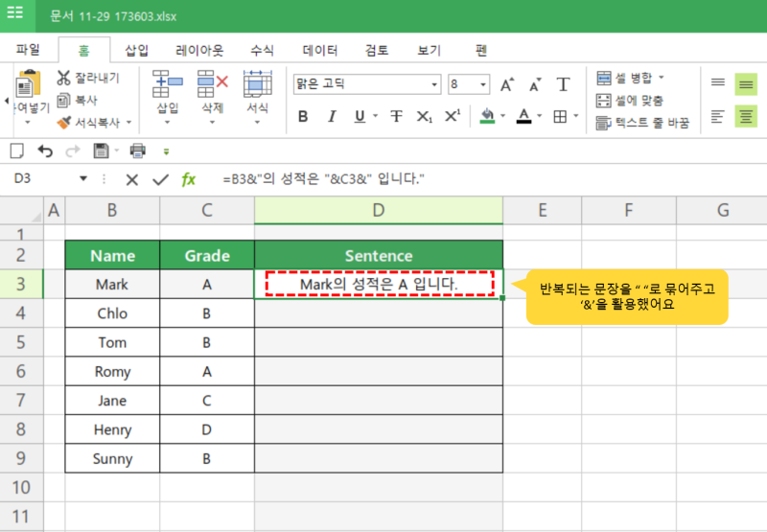Select row 3 header
The image size is (767, 532).
21,284
